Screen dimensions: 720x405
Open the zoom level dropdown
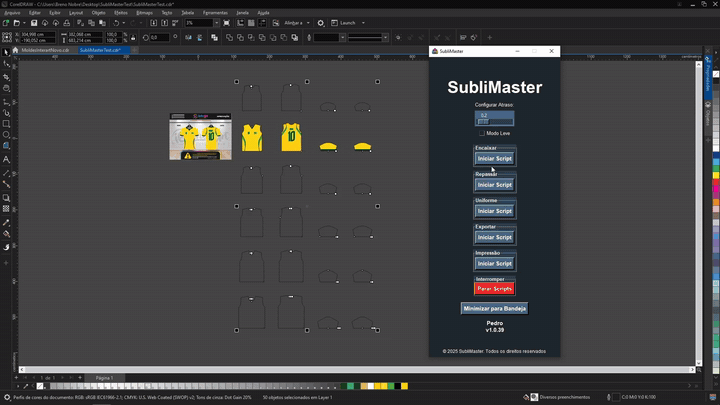click(x=216, y=23)
